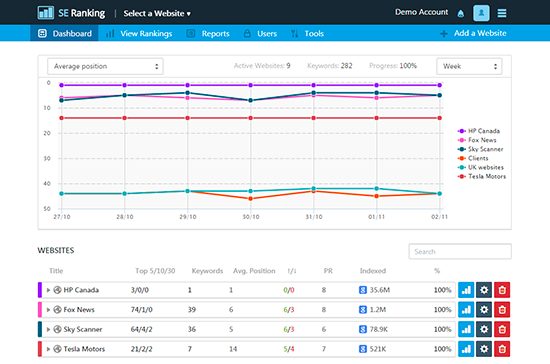Toggle Clients series in chart legend
The image size is (550, 364).
coord(473,159)
